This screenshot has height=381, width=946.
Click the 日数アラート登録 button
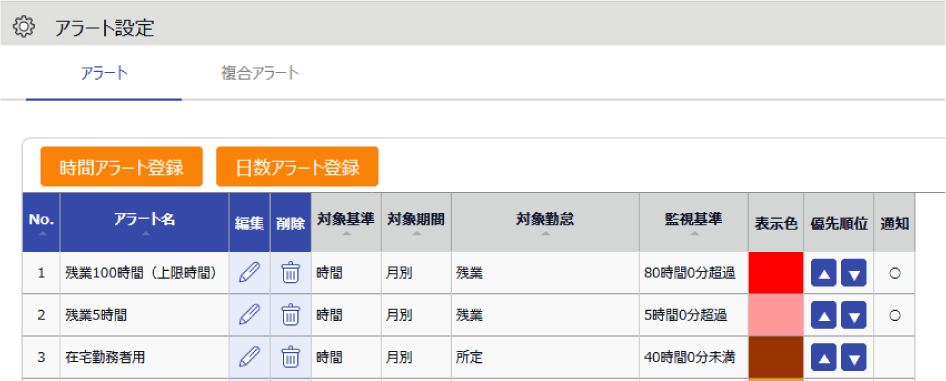(x=297, y=167)
